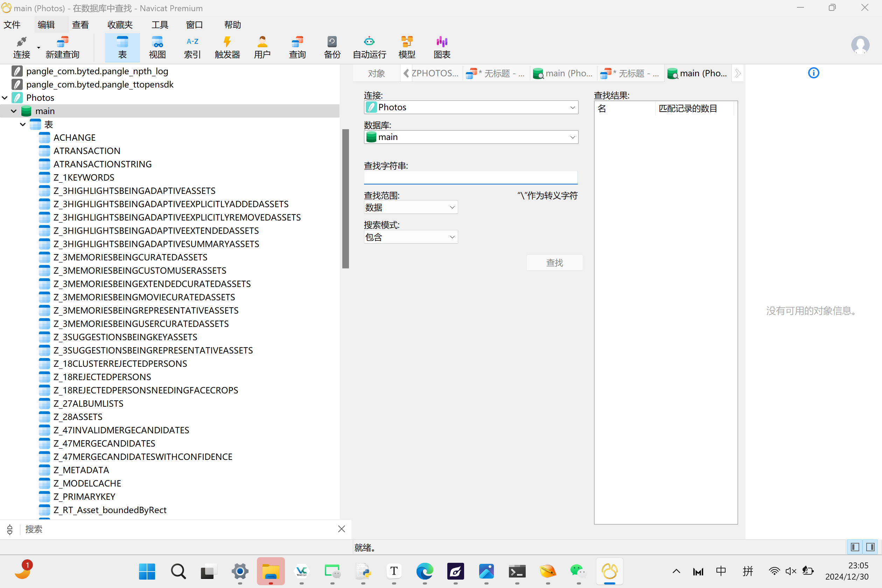Click the 名 column header in results
Image resolution: width=882 pixels, height=588 pixels.
click(x=625, y=108)
